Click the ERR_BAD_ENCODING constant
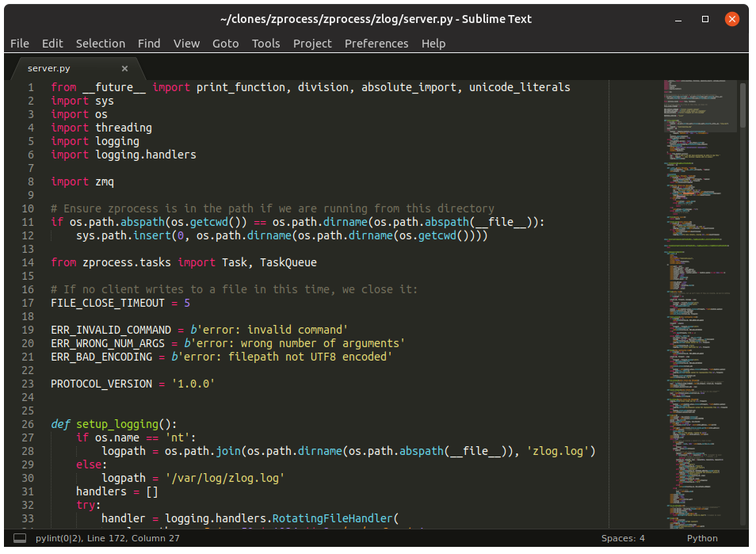This screenshot has width=756, height=554. (101, 357)
